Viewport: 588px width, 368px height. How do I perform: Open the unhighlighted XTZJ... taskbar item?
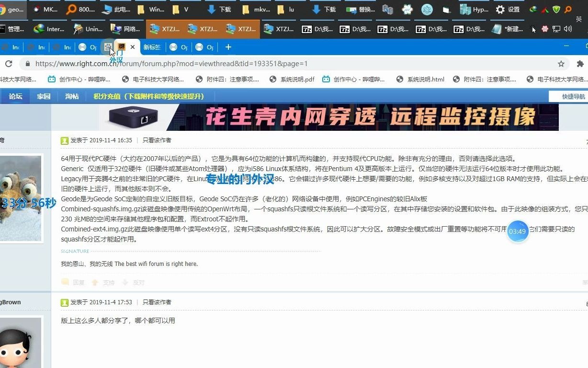coord(279,29)
